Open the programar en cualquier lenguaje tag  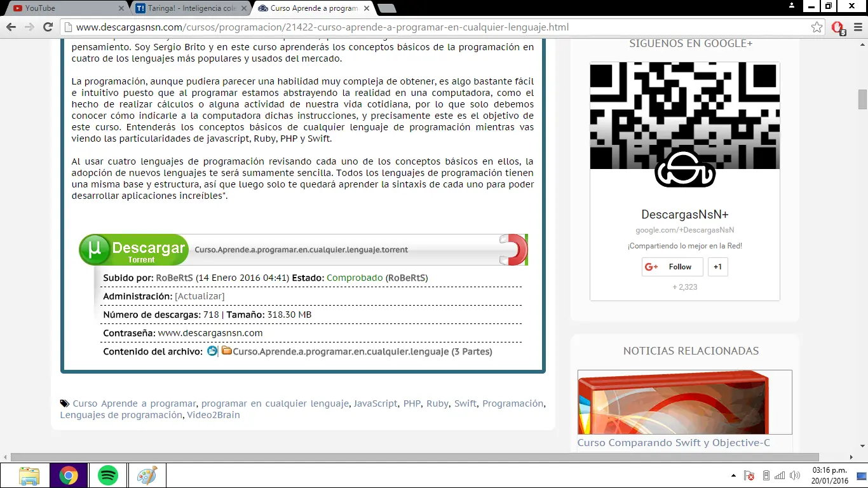(275, 403)
